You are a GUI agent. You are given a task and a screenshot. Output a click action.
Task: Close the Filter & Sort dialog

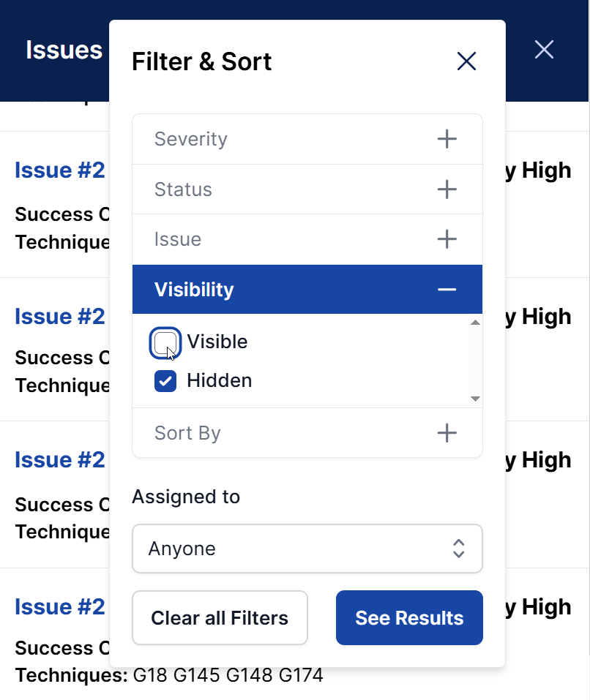(x=466, y=61)
